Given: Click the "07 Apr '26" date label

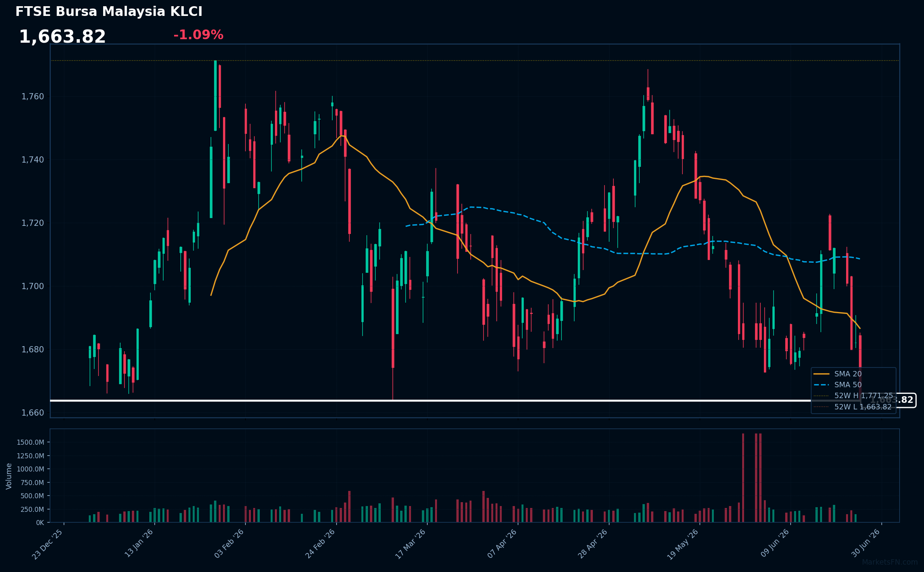Looking at the screenshot, I should pyautogui.click(x=503, y=544).
